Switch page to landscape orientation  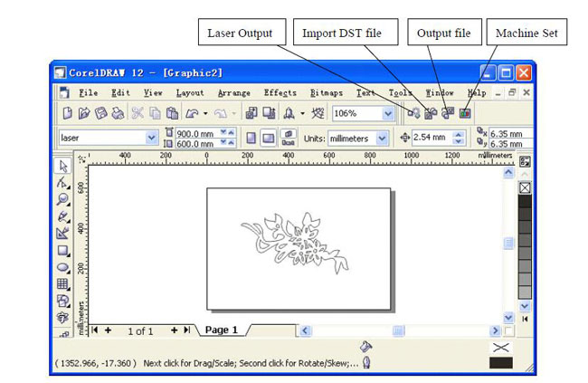pos(268,138)
